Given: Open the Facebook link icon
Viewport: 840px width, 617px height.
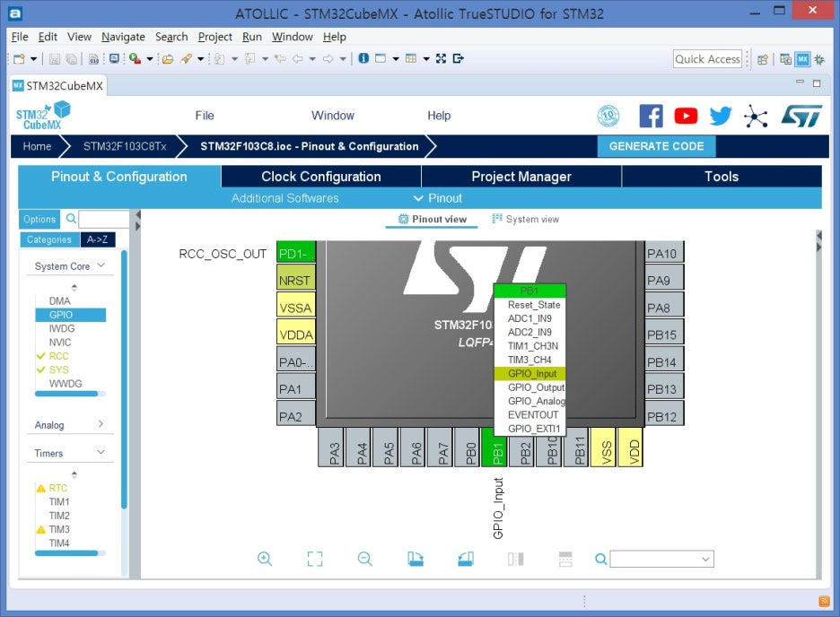Looking at the screenshot, I should 651,116.
